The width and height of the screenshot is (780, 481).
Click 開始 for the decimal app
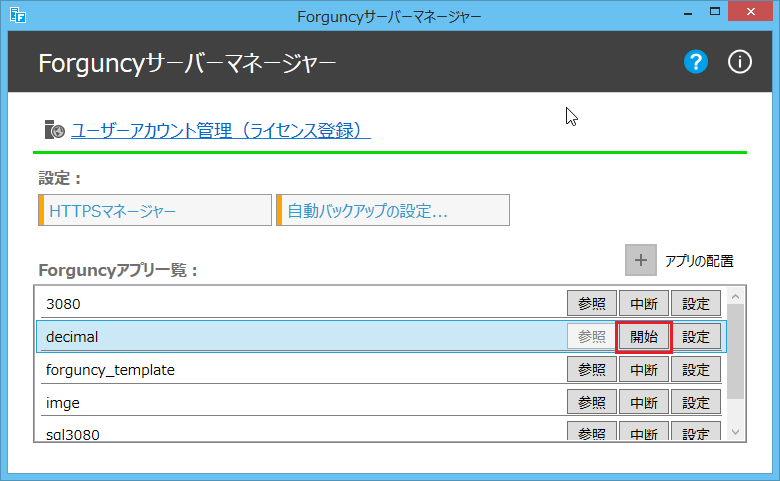click(644, 337)
